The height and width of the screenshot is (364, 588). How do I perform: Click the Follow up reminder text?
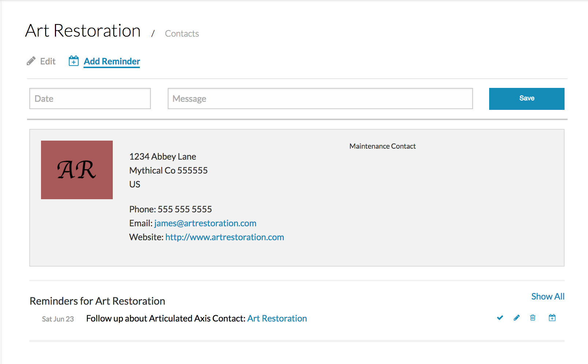[164, 318]
